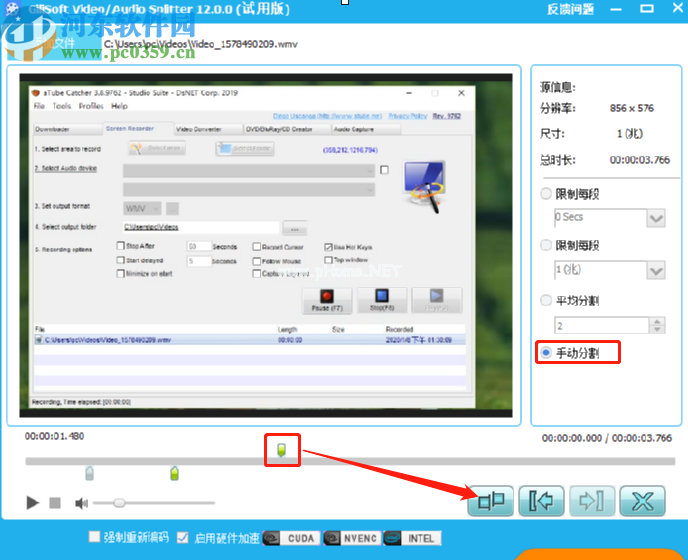Maximize the GiliSoft window
Viewport: 688px width, 560px height.
click(647, 8)
